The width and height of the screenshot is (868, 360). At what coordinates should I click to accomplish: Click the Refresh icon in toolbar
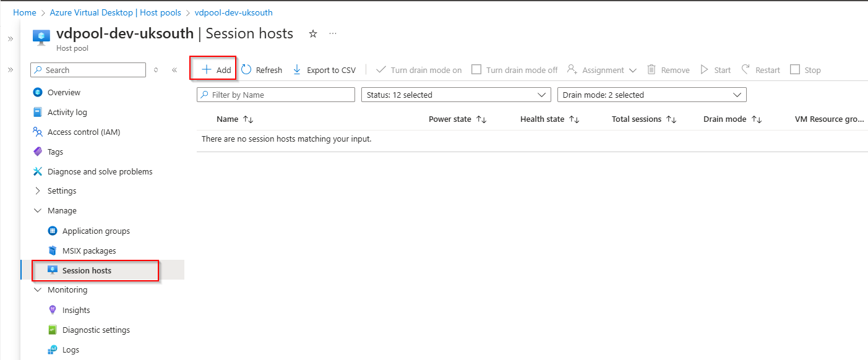[246, 70]
